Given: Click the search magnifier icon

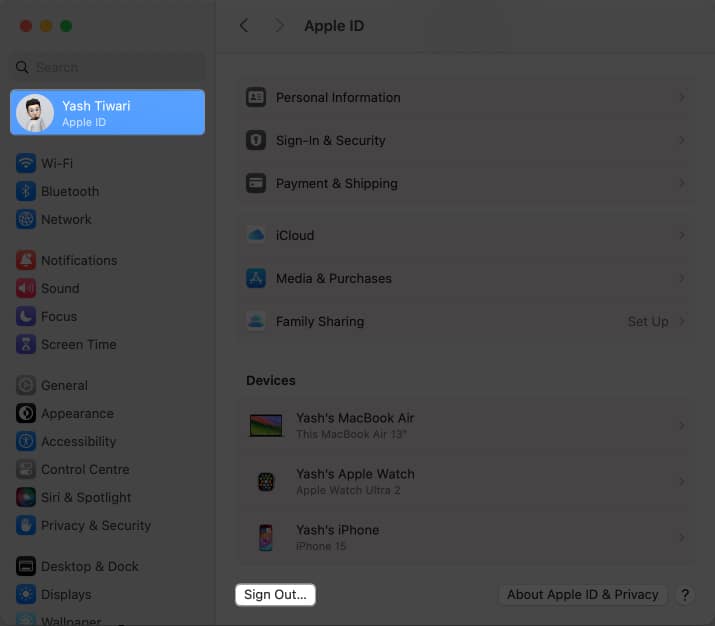Looking at the screenshot, I should 22,67.
